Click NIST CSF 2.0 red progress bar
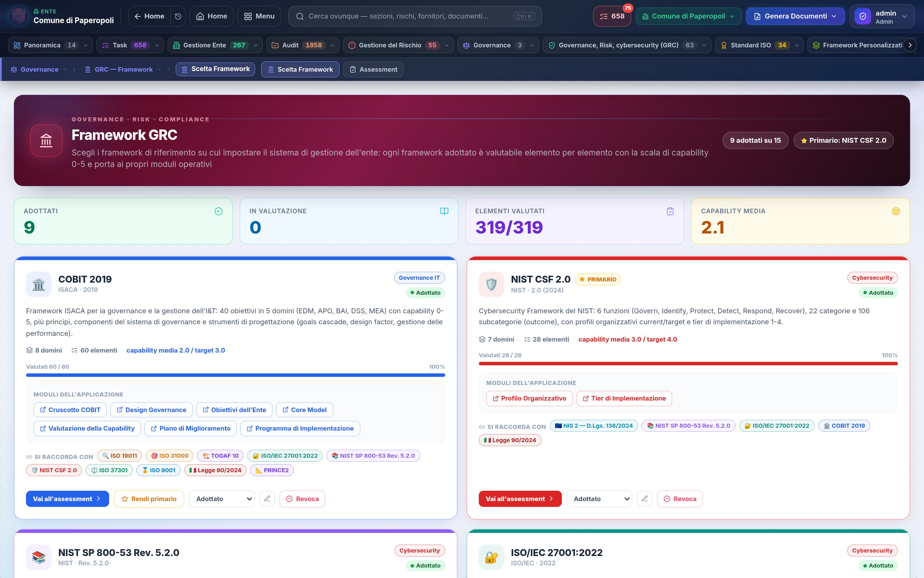This screenshot has width=924, height=578. click(688, 364)
